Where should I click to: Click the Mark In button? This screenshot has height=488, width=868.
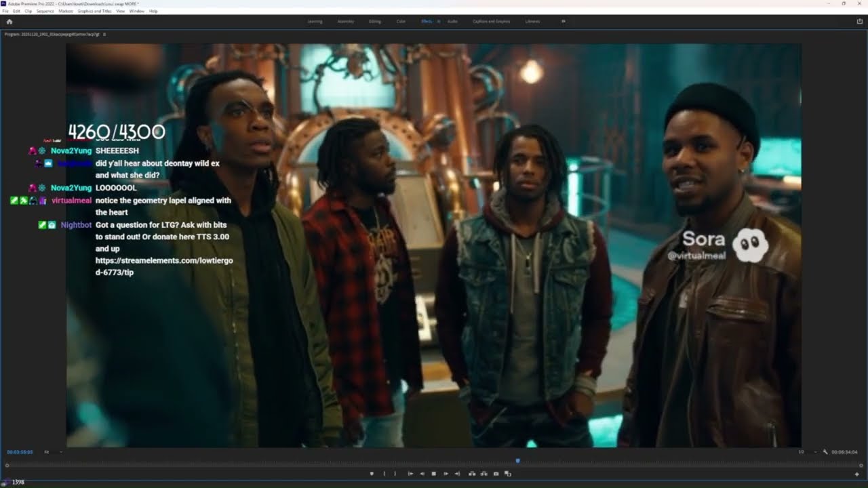[x=384, y=474]
